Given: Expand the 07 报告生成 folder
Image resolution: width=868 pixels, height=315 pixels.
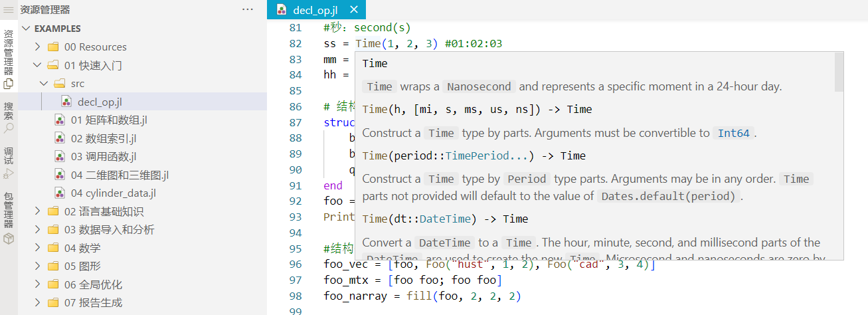Looking at the screenshot, I should (x=37, y=303).
